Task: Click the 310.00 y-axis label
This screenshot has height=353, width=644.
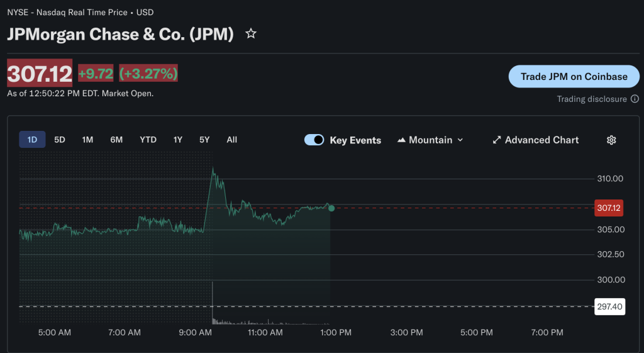Action: (610, 179)
